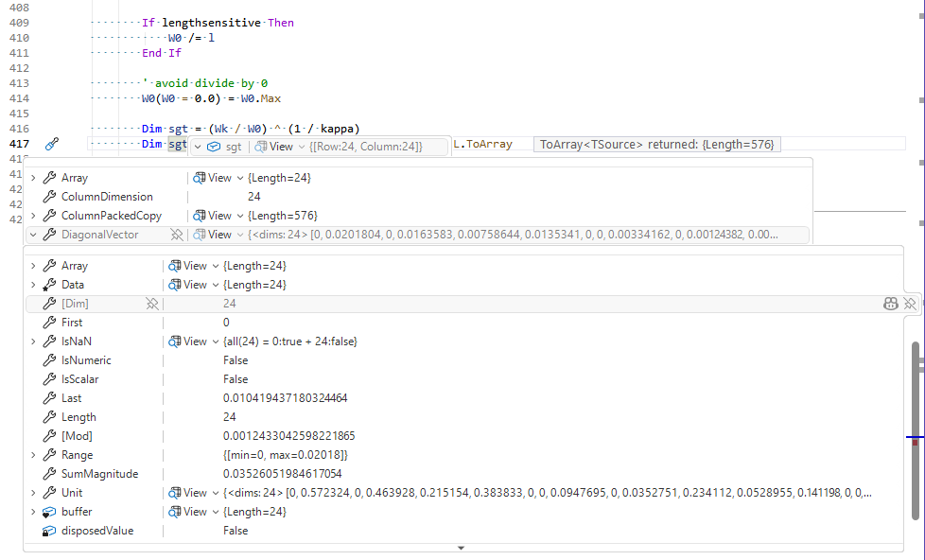This screenshot has width=925, height=560.
Task: Expand the Range property node
Action: click(x=33, y=455)
